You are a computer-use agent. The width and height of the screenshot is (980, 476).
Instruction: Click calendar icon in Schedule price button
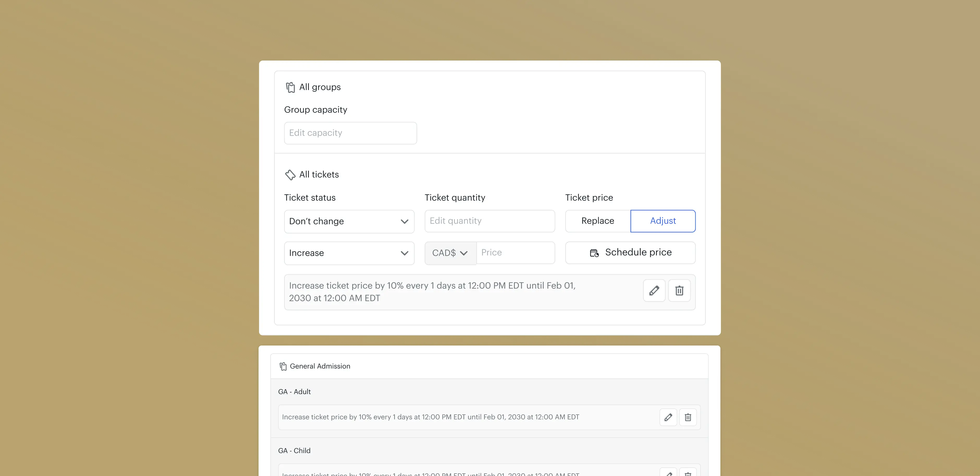(594, 253)
